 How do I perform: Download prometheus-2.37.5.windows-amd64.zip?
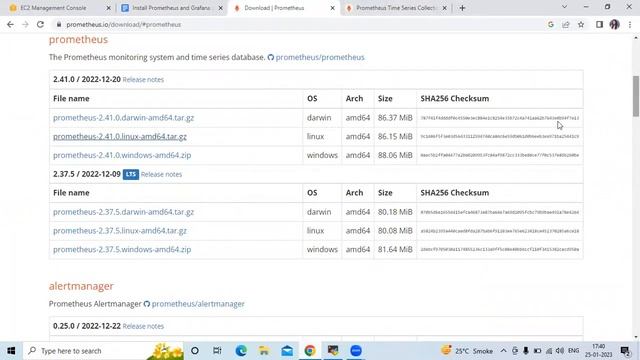point(122,250)
